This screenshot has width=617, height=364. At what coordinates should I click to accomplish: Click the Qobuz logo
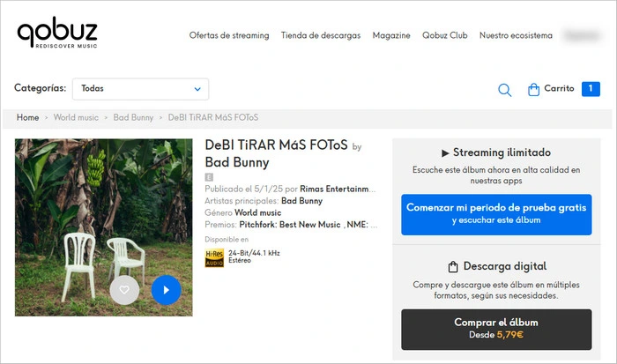tap(57, 33)
